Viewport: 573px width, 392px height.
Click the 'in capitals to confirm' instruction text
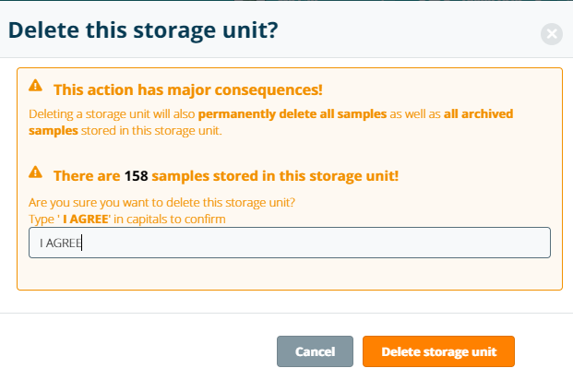pos(172,219)
